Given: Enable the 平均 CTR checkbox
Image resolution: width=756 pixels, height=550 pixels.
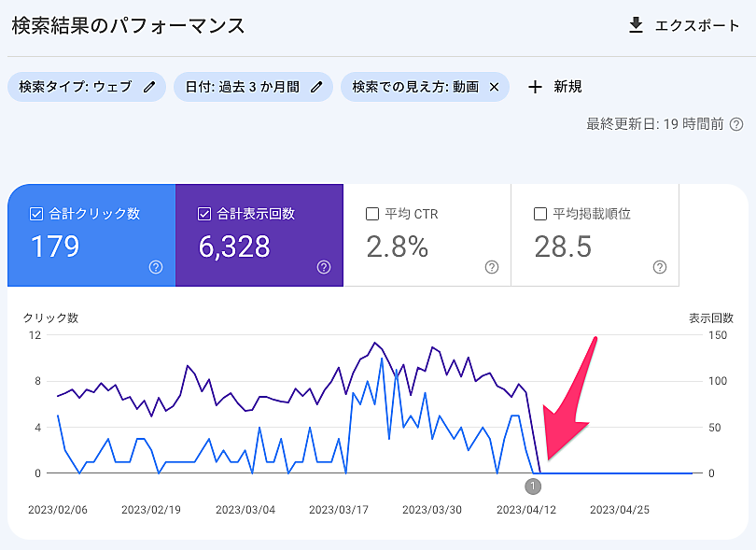Looking at the screenshot, I should (x=372, y=214).
